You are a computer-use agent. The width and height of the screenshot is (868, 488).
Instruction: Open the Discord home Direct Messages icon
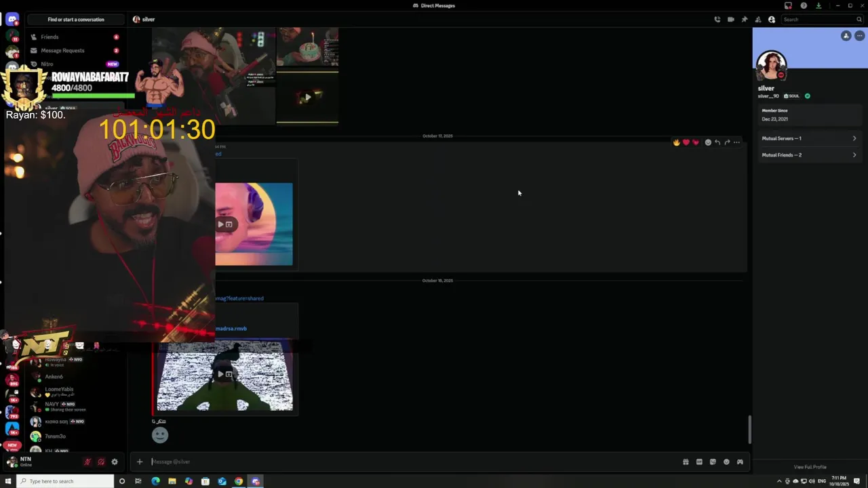point(12,20)
